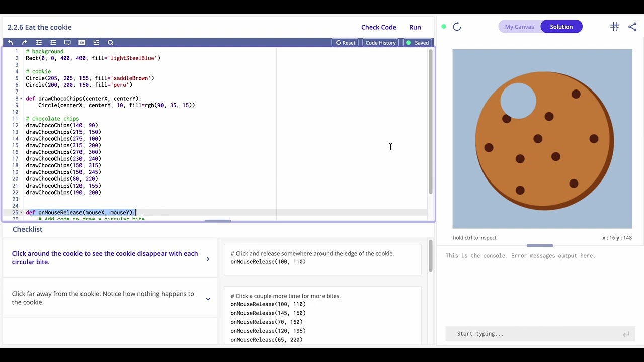This screenshot has width=644, height=362.
Task: Open the 'Click around the cookie' checklist item
Action: 208,259
